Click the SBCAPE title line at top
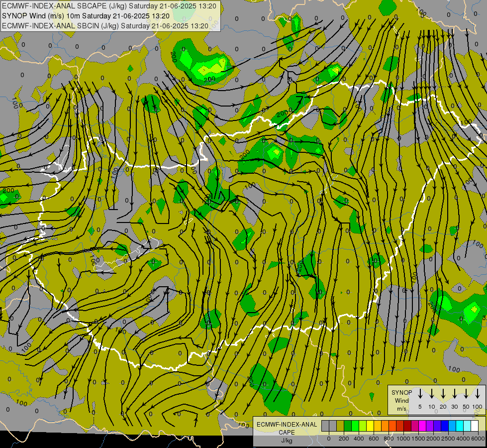This screenshot has width=487, height=448. (109, 6)
